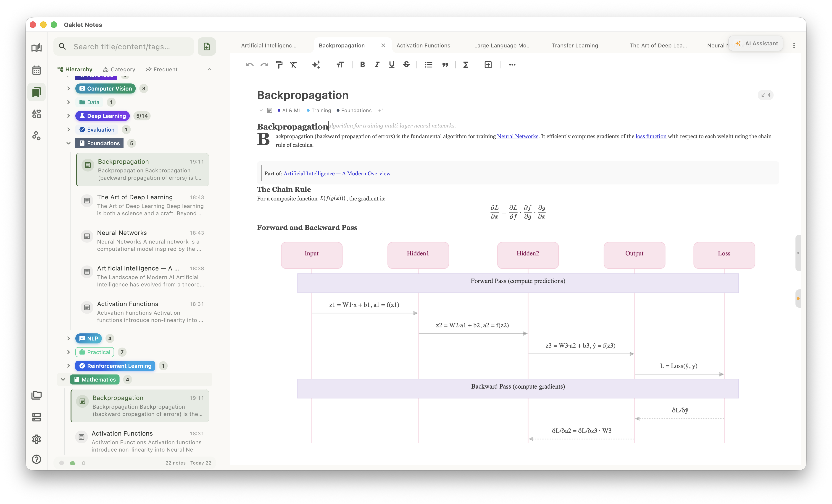The height and width of the screenshot is (504, 832).
Task: Switch to the Category view tab
Action: click(119, 70)
